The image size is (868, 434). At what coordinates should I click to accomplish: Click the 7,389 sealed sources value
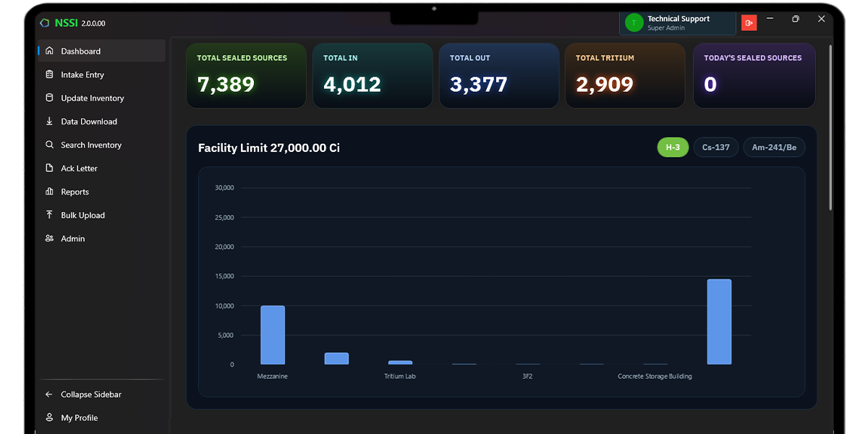click(x=226, y=85)
